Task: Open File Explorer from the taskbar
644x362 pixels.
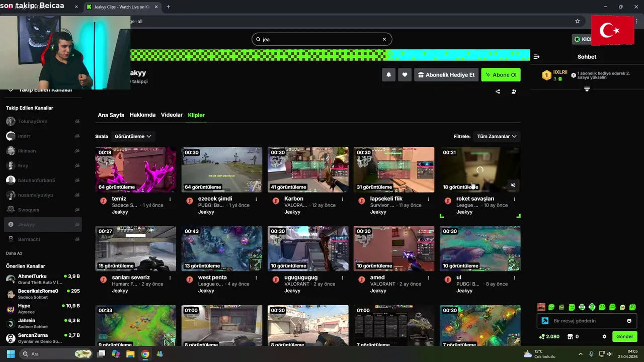Action: (x=130, y=354)
